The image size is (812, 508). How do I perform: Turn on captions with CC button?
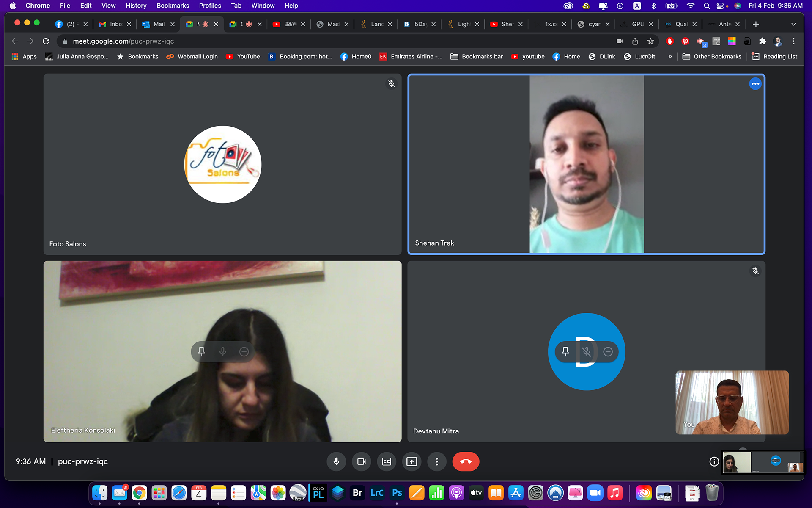pyautogui.click(x=387, y=461)
